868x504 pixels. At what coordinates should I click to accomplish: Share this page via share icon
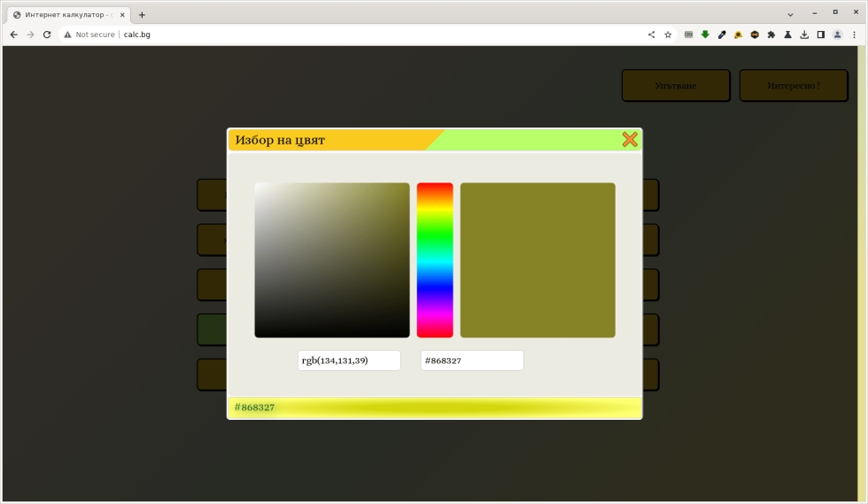tap(651, 35)
